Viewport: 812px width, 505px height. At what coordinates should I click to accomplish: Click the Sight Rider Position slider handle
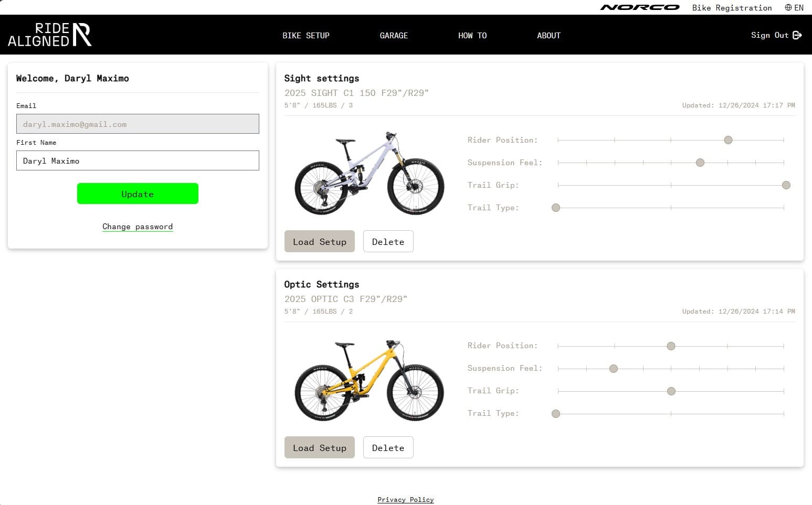coord(728,140)
